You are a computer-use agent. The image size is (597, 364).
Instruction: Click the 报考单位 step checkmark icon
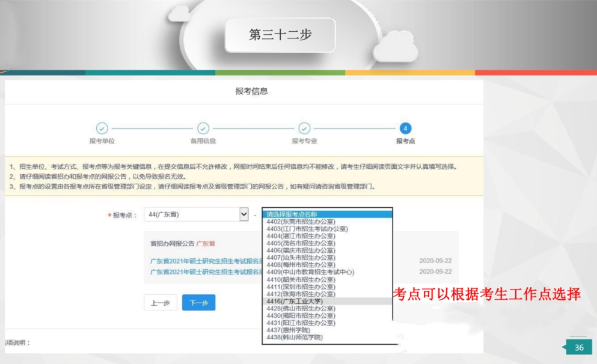click(x=102, y=128)
